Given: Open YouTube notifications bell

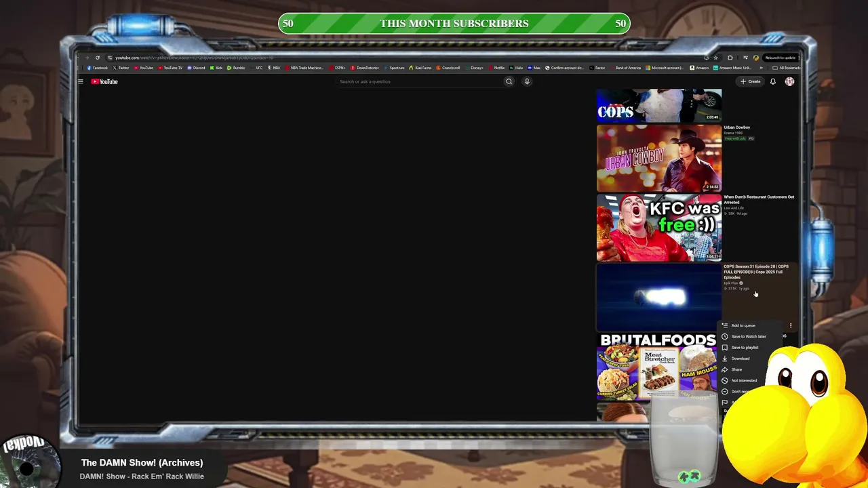Looking at the screenshot, I should (x=772, y=81).
